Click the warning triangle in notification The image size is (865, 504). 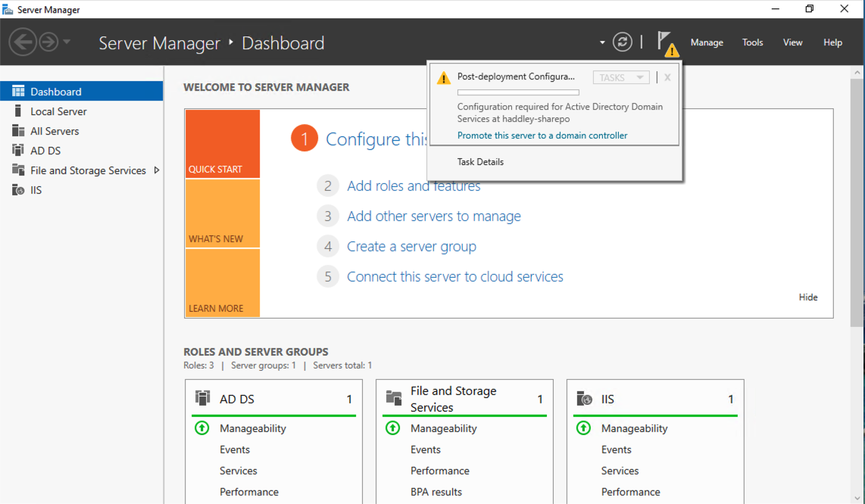point(444,78)
